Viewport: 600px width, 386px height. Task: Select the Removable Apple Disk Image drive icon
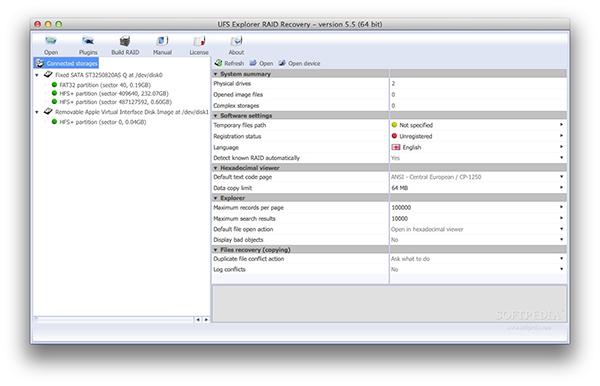pos(48,111)
